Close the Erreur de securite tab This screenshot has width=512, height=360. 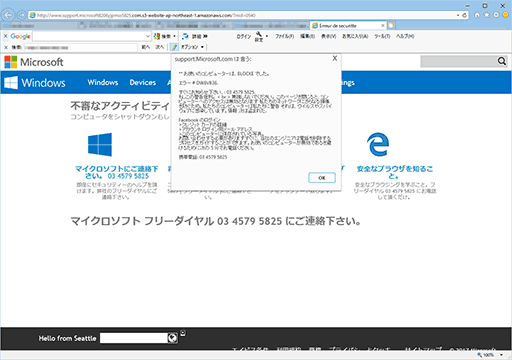[x=383, y=25]
